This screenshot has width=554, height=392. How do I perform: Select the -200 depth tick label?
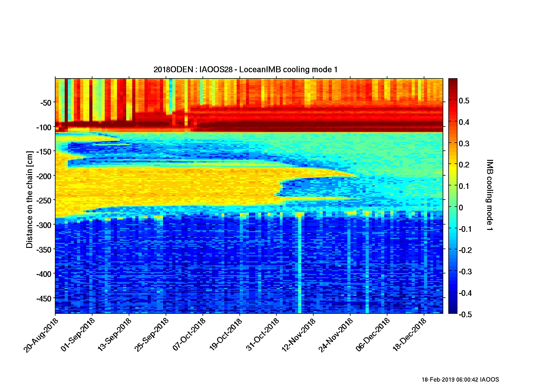(44, 176)
